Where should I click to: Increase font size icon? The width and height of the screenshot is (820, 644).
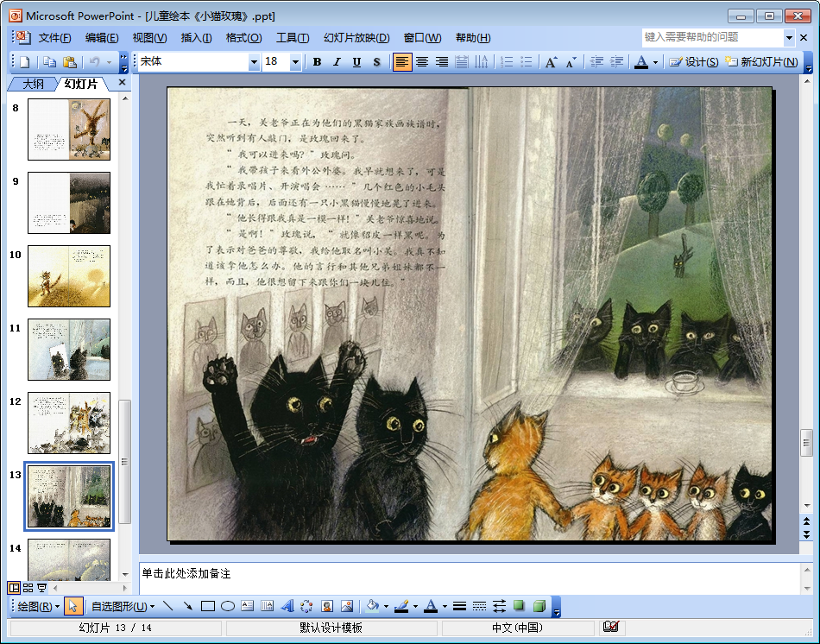(x=552, y=62)
